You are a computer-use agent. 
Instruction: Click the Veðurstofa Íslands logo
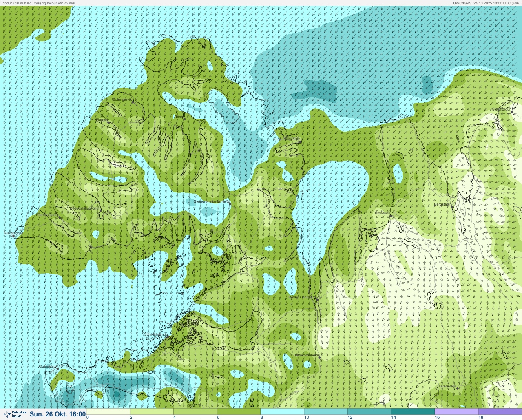[x=14, y=414]
